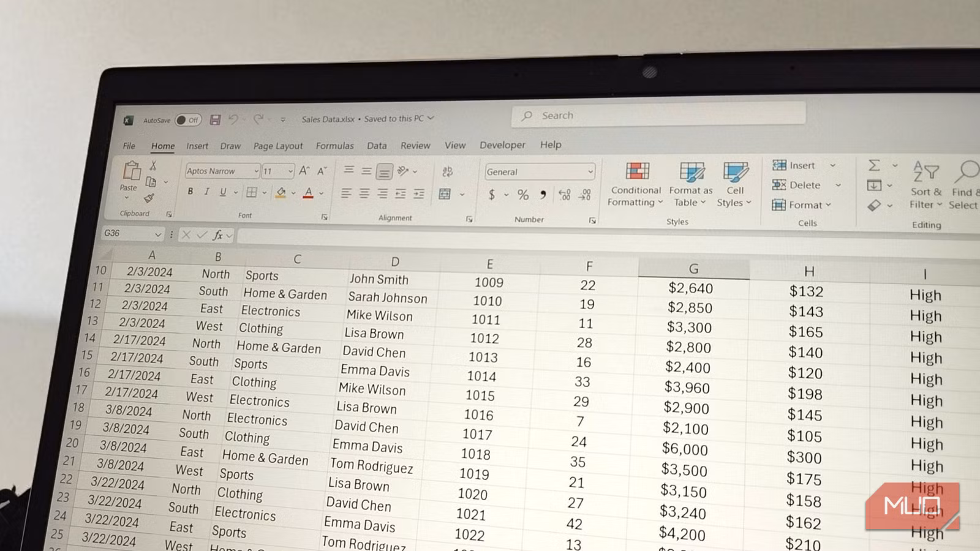This screenshot has width=980, height=551.
Task: Click the AutoSum sigma icon
Action: tap(874, 165)
